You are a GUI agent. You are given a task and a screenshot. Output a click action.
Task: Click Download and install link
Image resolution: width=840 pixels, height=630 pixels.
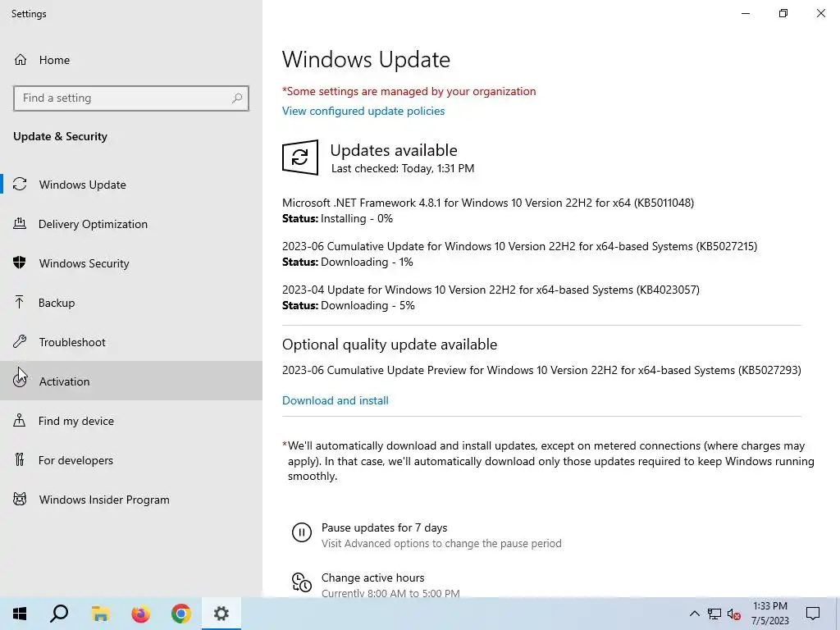pos(336,400)
